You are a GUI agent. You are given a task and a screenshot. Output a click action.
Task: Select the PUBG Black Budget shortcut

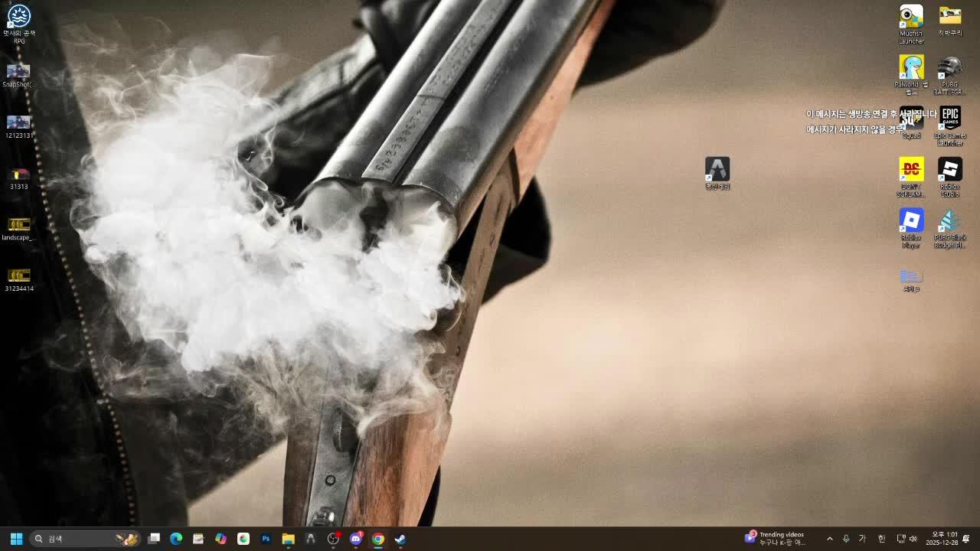click(950, 229)
